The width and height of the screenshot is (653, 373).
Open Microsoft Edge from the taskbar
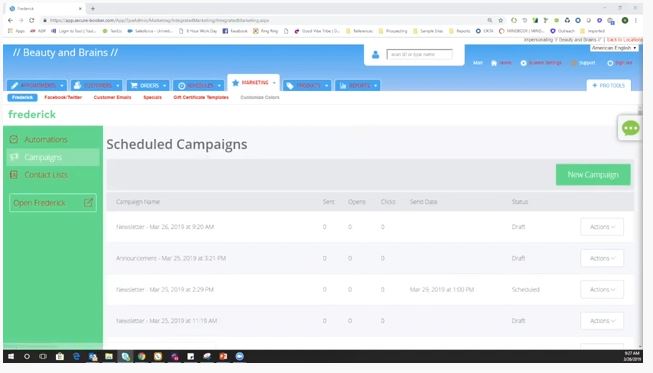point(76,356)
